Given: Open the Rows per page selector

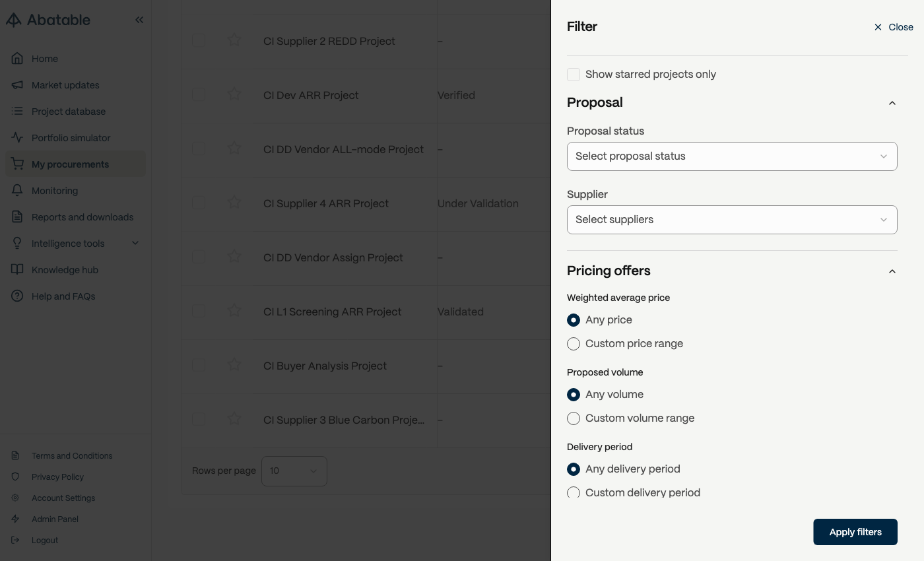Looking at the screenshot, I should tap(294, 471).
